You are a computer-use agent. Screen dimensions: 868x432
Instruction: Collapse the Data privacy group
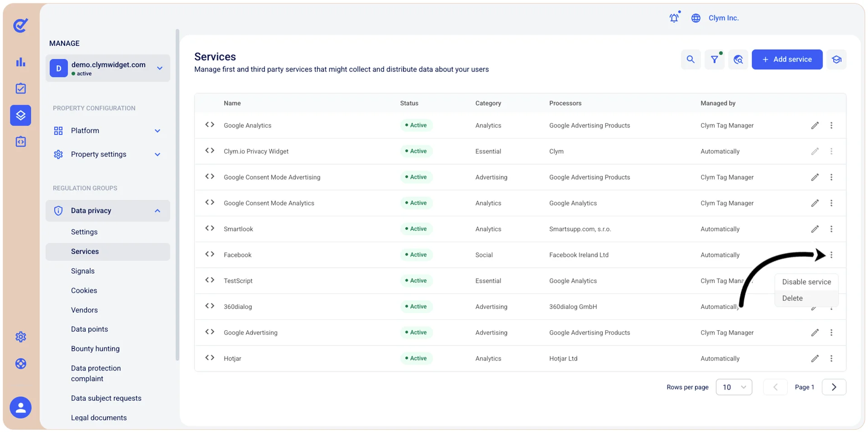pyautogui.click(x=108, y=211)
